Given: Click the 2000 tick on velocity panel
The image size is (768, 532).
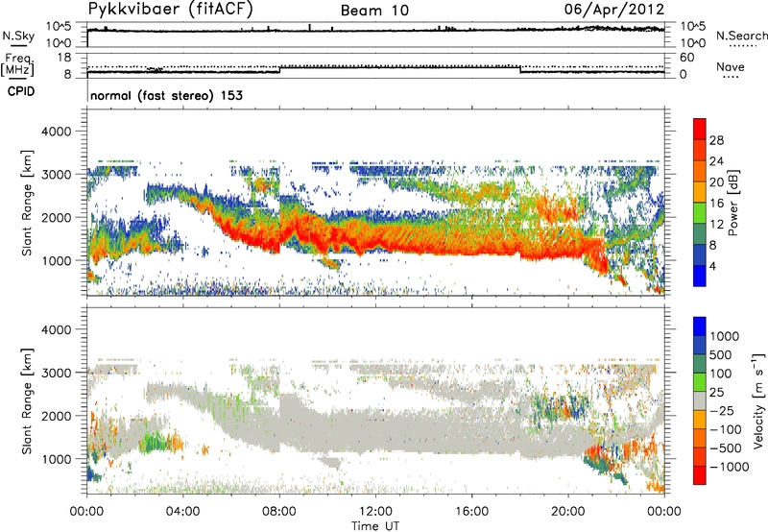Looking at the screenshot, I should [56, 416].
